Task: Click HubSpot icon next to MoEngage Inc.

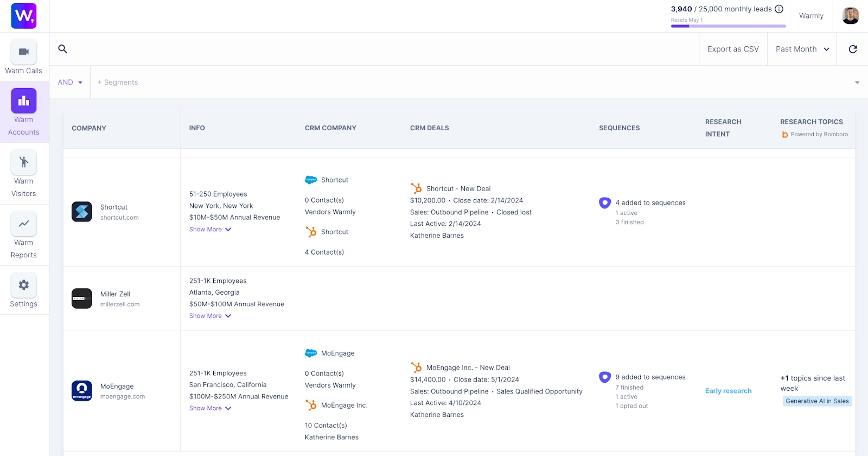Action: coord(311,405)
